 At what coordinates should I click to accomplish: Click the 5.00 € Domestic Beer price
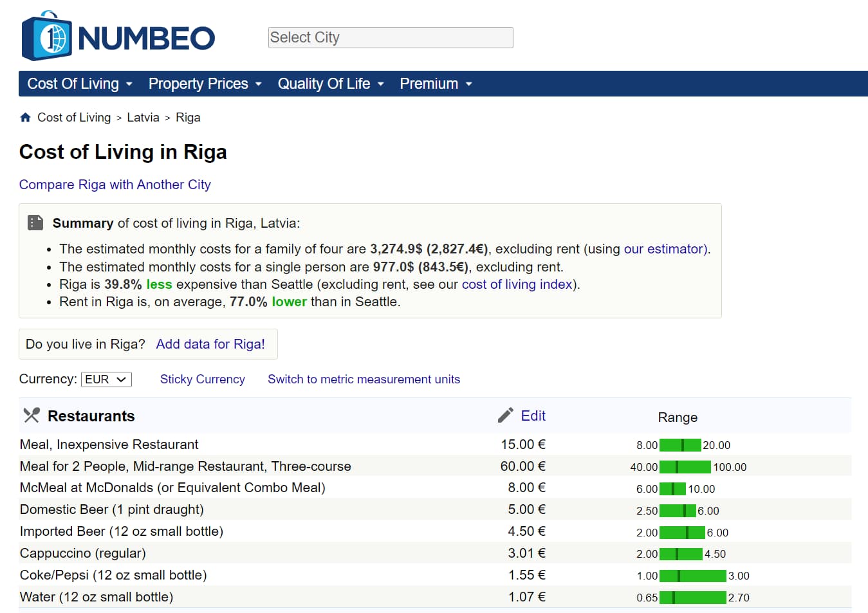[527, 509]
